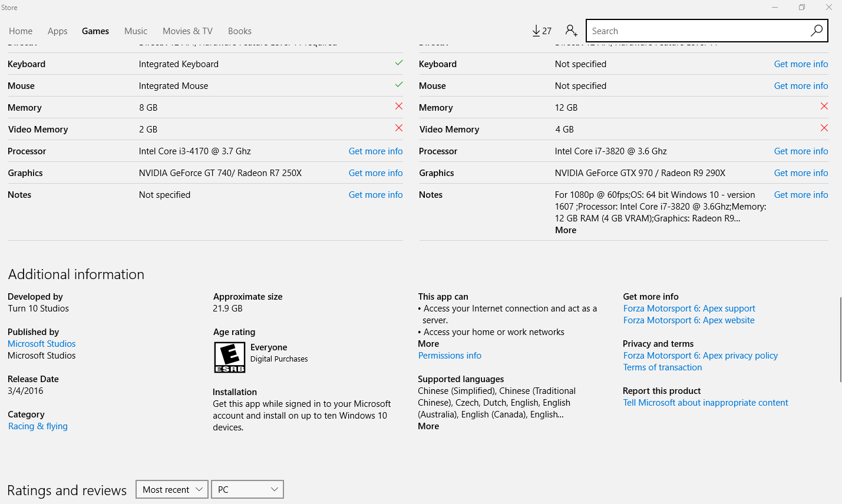842x504 pixels.
Task: Click the 3/4/2016 release date
Action: (x=25, y=391)
